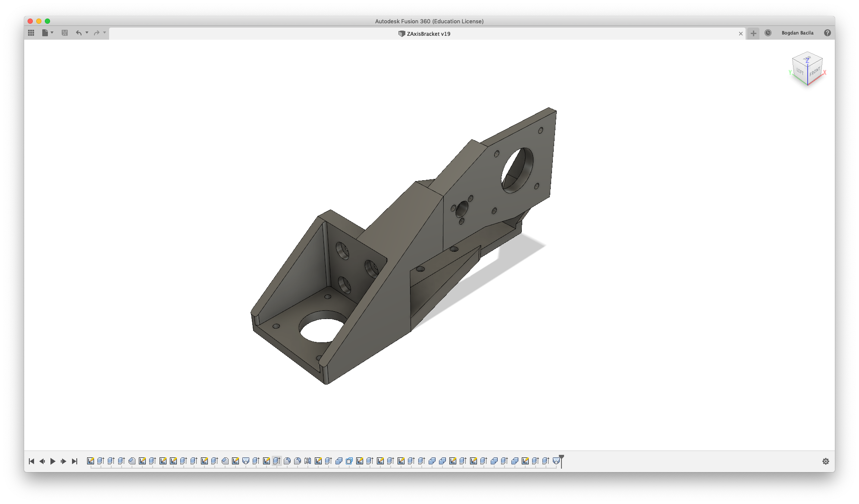Open the File menu icon

click(45, 33)
